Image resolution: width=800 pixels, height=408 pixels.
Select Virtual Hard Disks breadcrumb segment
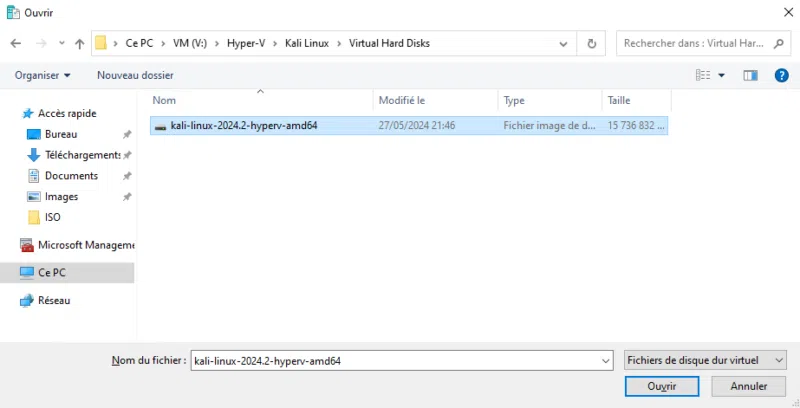389,43
